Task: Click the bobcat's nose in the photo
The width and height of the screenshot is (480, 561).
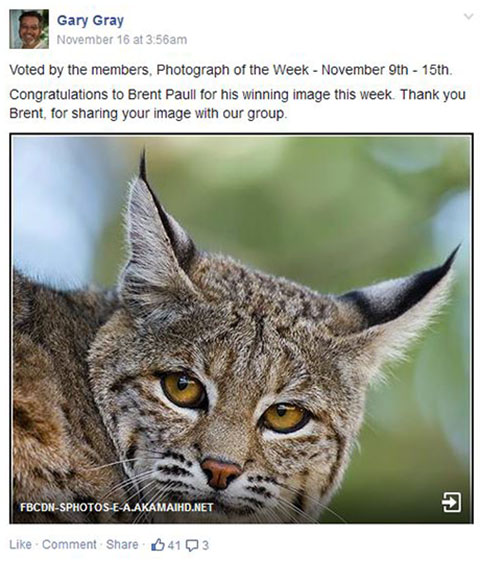Action: click(x=220, y=473)
